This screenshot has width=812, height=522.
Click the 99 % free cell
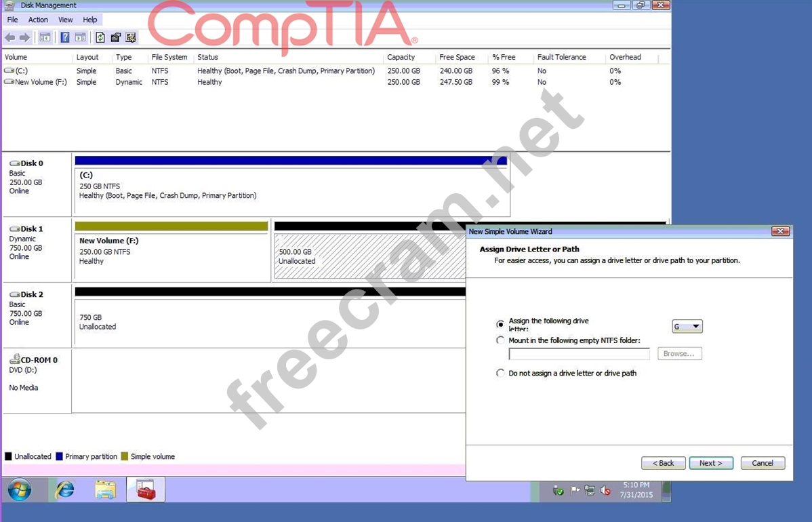click(500, 82)
